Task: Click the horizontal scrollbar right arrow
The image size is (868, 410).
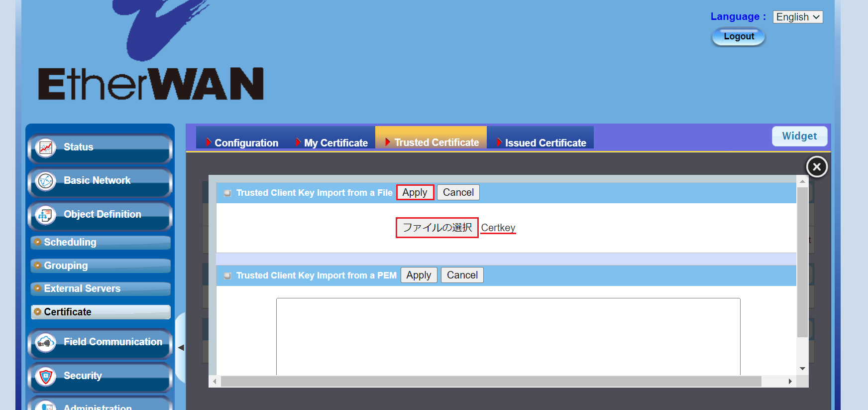Action: (790, 381)
